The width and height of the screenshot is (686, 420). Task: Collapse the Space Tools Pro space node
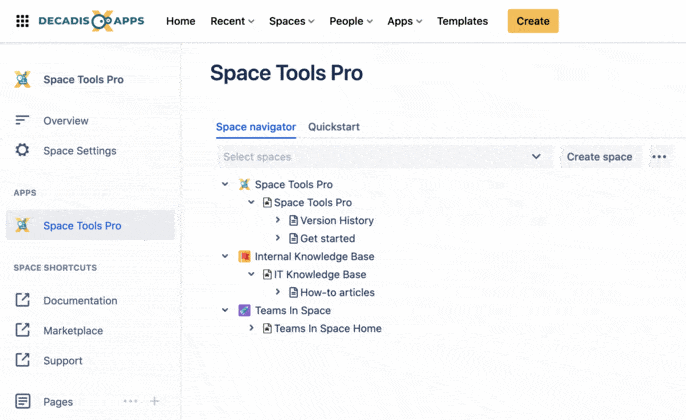[x=225, y=184]
